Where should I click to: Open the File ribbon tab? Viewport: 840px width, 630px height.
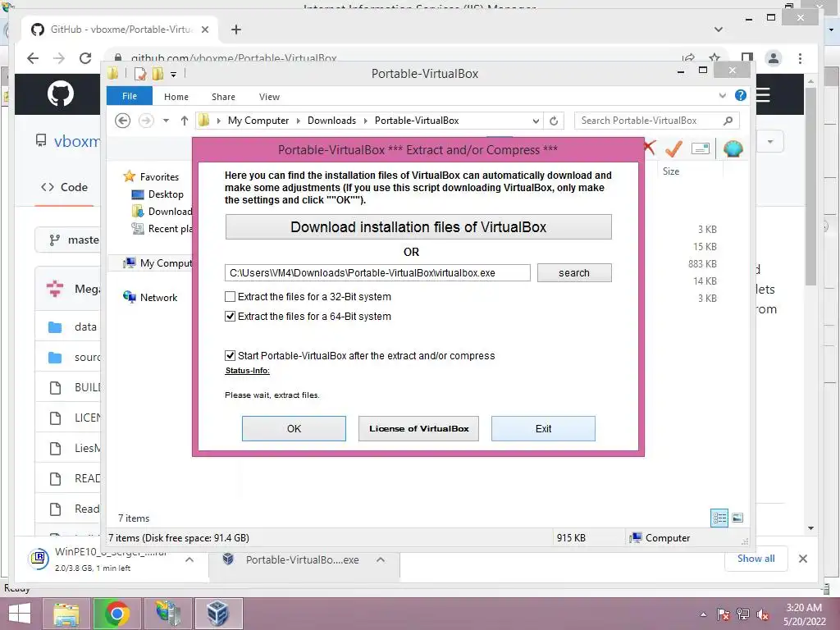[130, 97]
